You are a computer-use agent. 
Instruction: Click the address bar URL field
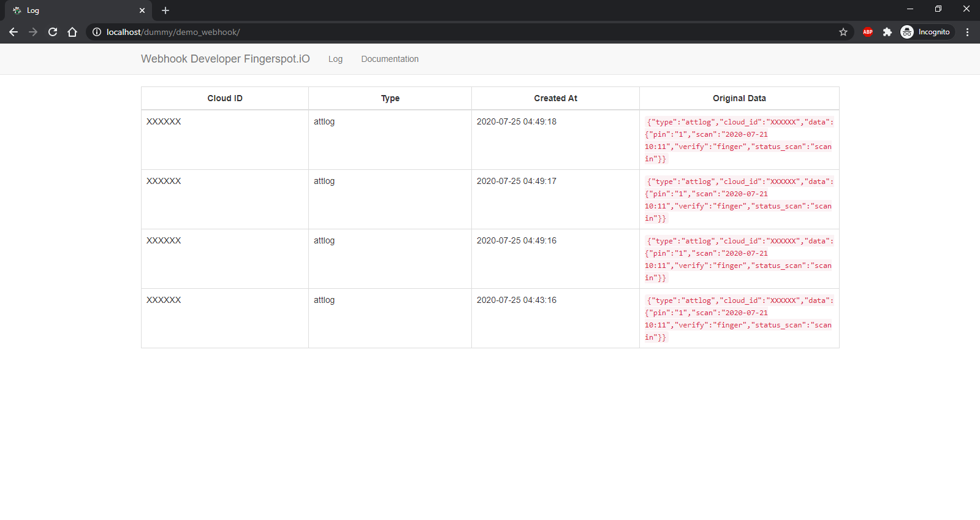(429, 32)
